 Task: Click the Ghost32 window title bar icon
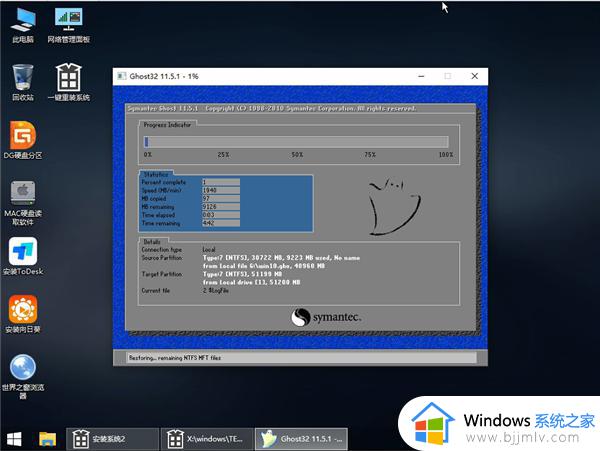pos(122,76)
